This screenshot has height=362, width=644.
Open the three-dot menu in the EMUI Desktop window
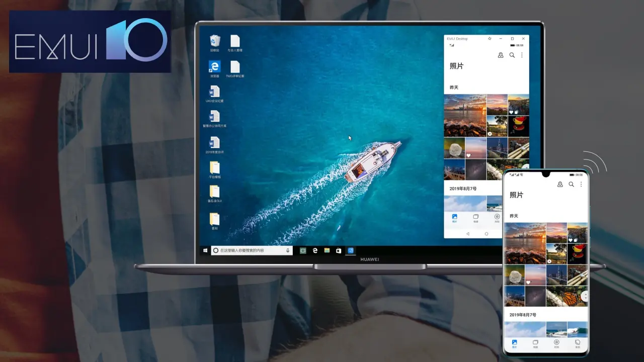point(522,55)
